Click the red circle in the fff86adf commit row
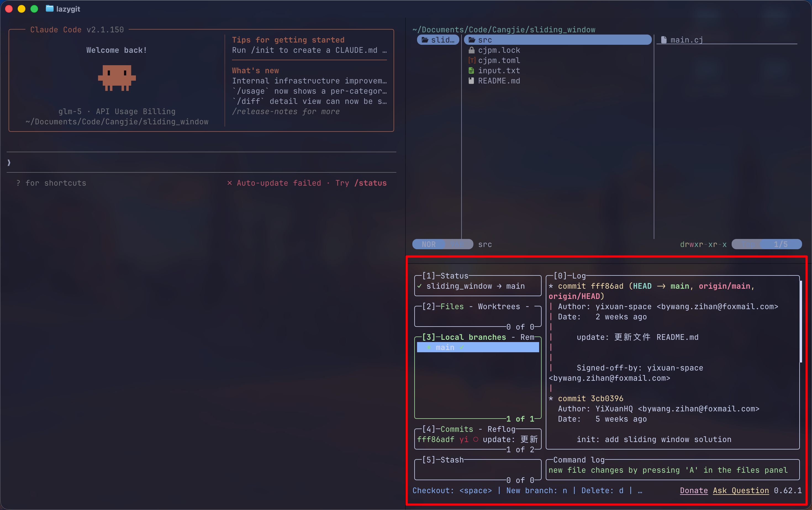Screen dimensions: 812x510 pyautogui.click(x=476, y=439)
